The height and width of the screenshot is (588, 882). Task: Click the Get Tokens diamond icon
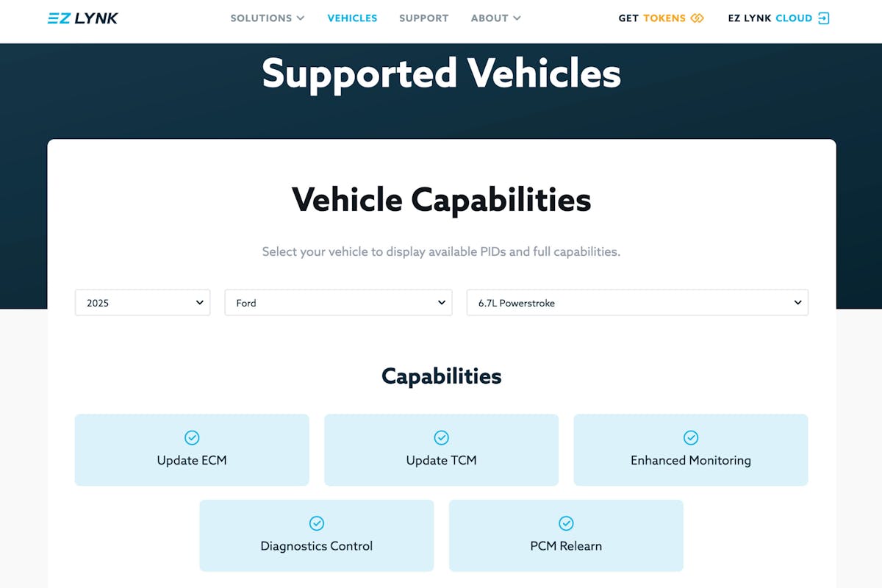point(697,18)
